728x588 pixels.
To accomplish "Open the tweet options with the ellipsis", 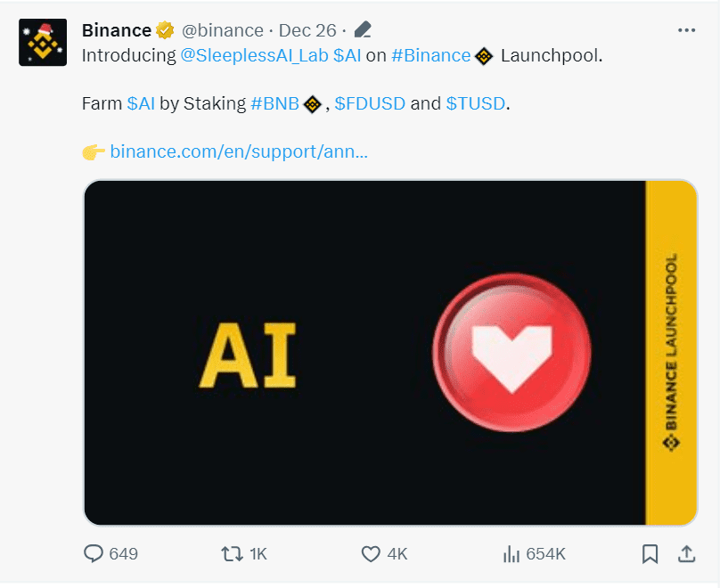I will point(687,29).
